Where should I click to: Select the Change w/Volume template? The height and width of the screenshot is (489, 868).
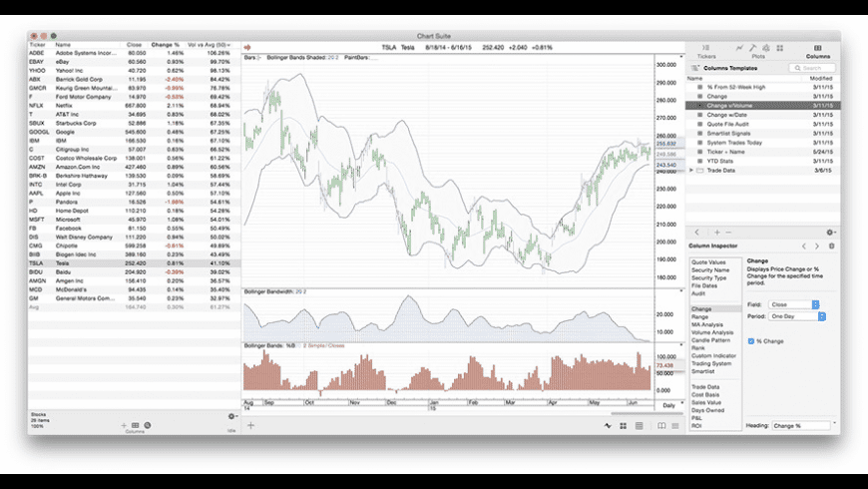[763, 105]
